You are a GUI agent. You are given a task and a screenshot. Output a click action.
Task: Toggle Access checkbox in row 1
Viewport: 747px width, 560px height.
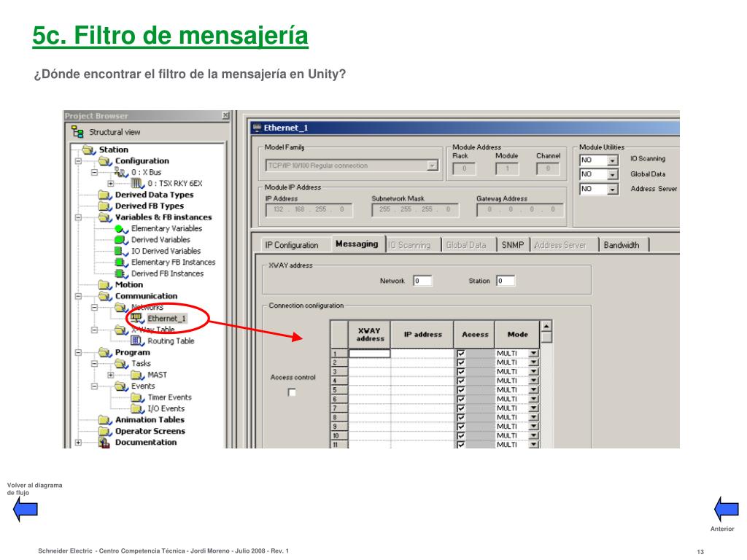pos(461,354)
